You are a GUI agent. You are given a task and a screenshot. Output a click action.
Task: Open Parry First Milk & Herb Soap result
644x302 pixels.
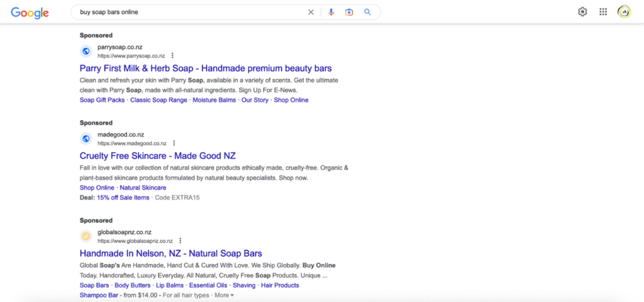[x=206, y=68]
